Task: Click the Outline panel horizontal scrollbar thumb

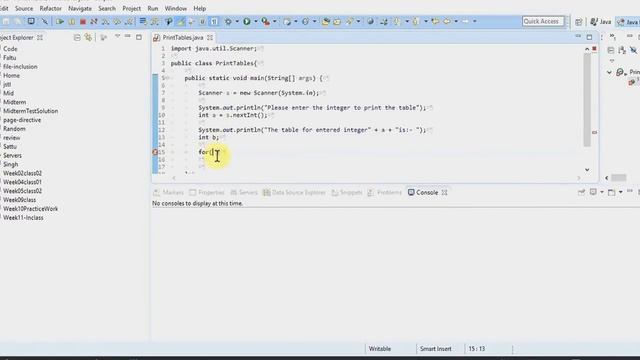Action: 619,178
